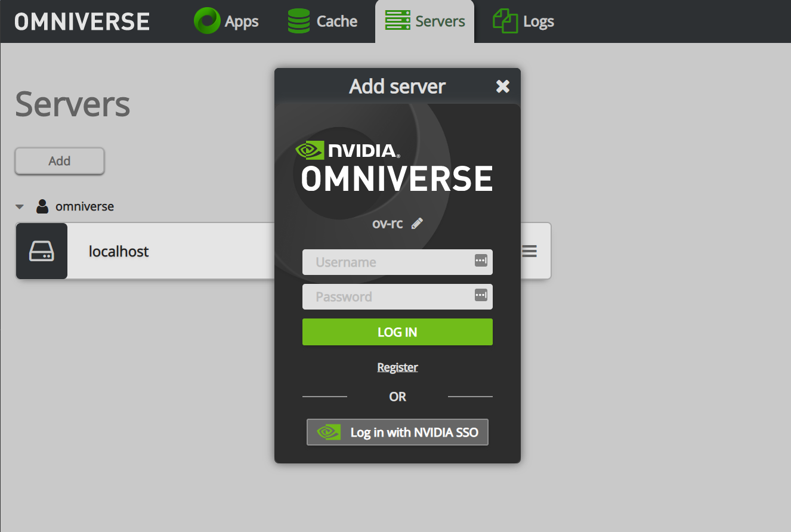The image size is (791, 532).
Task: Click the Logs documents icon
Action: 505,21
